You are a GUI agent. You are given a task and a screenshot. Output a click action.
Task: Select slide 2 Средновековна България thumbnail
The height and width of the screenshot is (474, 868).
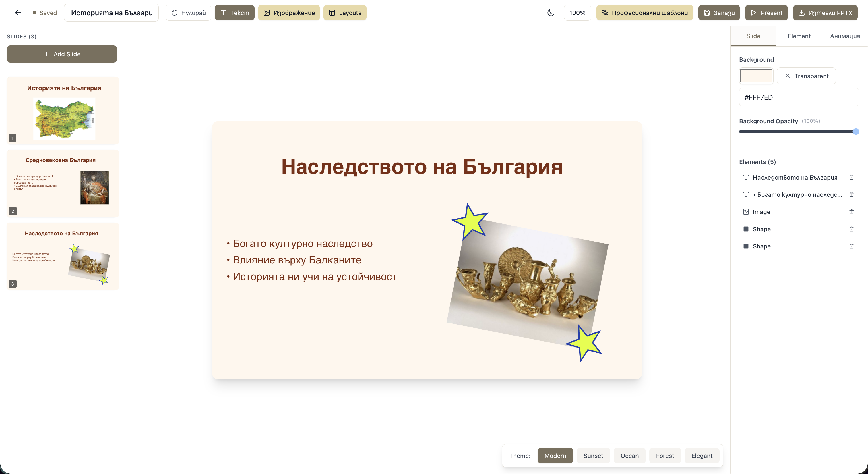(x=63, y=184)
